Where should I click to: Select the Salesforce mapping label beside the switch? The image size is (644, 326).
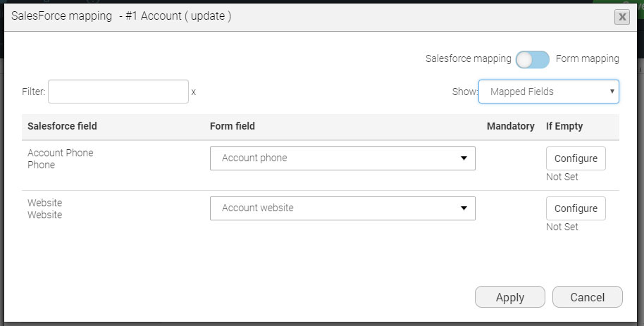[469, 59]
